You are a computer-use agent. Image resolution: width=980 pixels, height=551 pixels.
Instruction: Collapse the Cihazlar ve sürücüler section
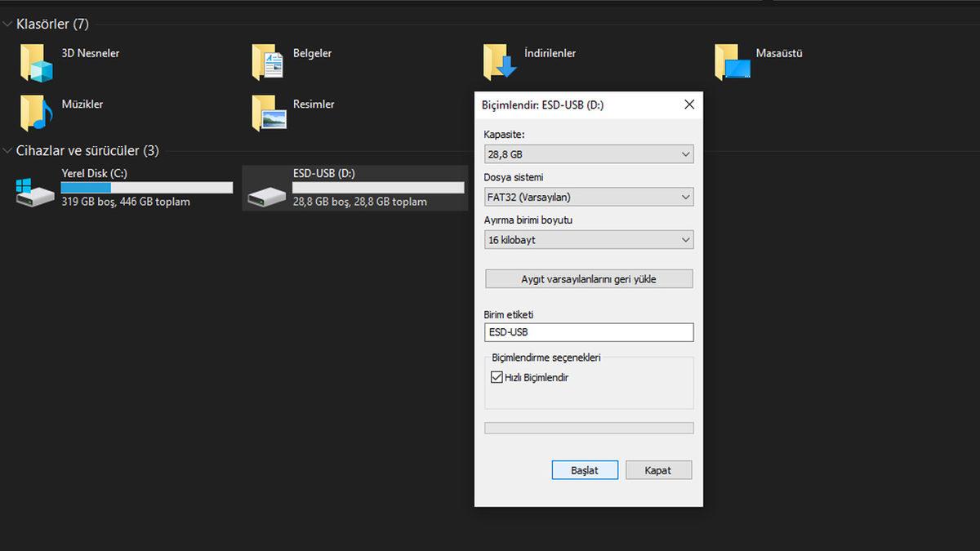[8, 151]
